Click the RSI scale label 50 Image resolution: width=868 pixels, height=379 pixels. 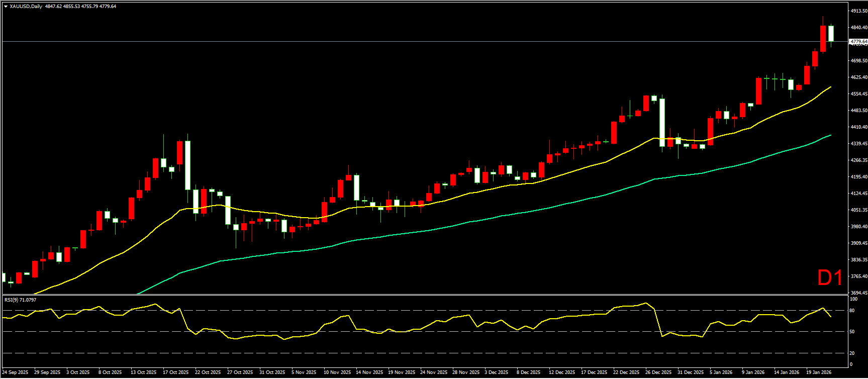pos(852,332)
